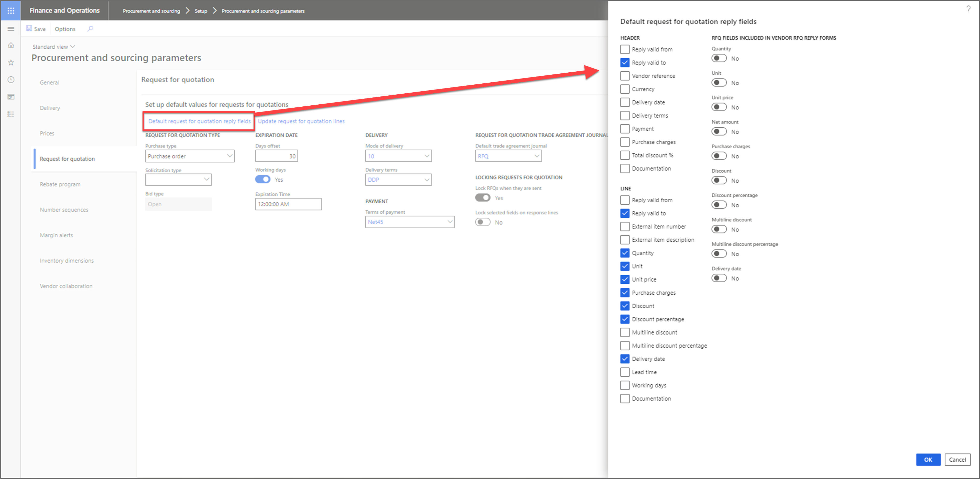This screenshot has height=479, width=980.
Task: Check header Reply valid from checkbox
Action: [625, 49]
